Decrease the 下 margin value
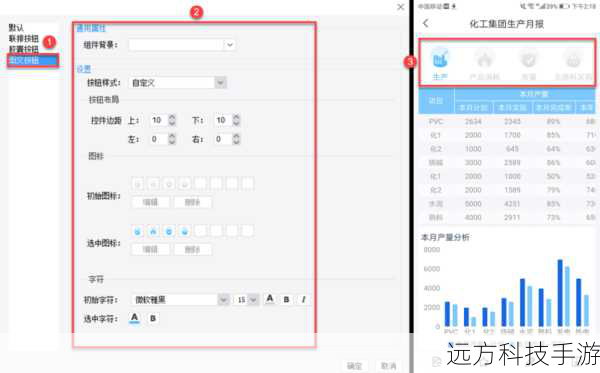Screen dimensions: 600x373 click(x=236, y=123)
